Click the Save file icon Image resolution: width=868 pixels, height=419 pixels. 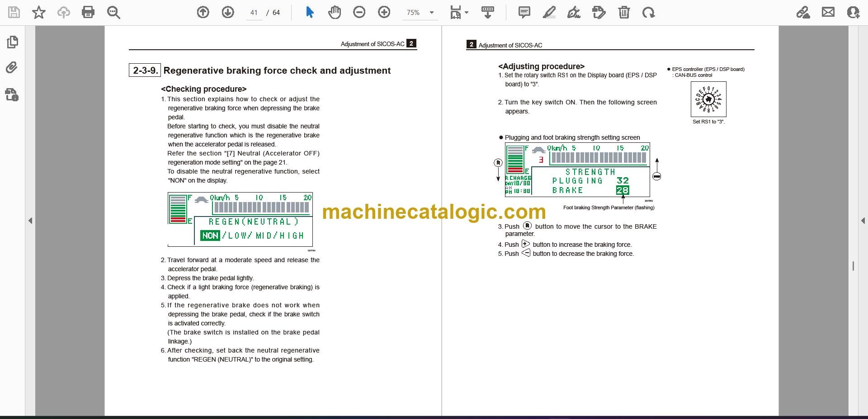click(x=14, y=12)
